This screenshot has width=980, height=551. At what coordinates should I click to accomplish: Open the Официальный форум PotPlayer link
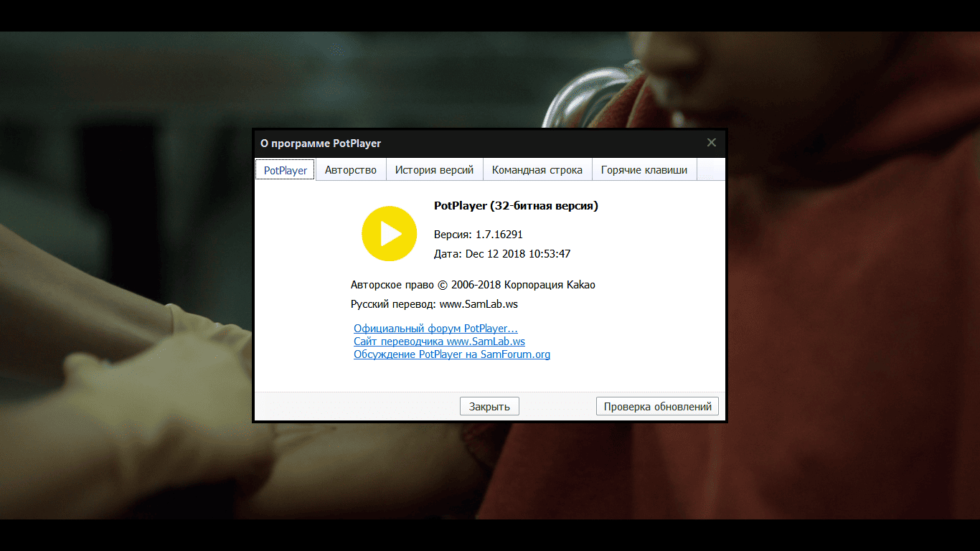pos(435,329)
